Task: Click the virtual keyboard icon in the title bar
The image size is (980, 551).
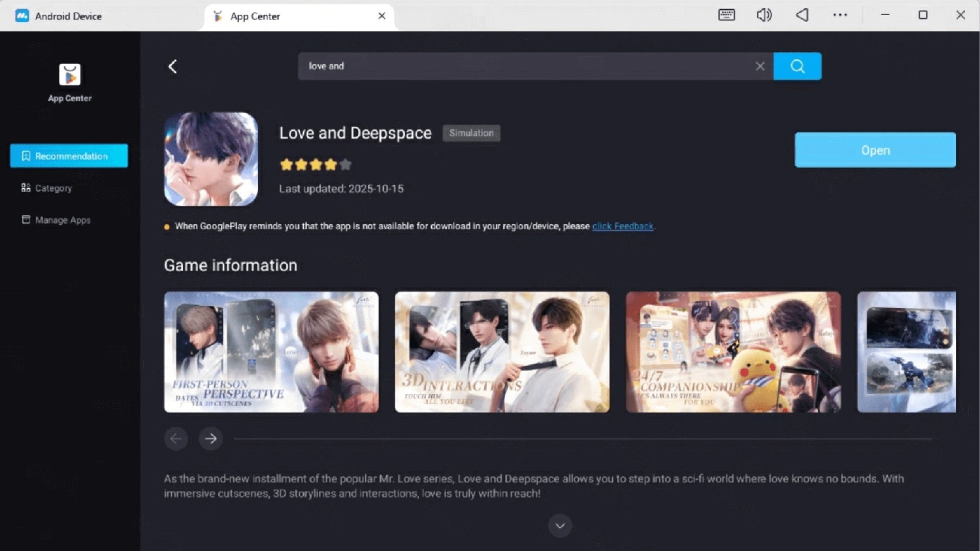Action: (x=726, y=14)
